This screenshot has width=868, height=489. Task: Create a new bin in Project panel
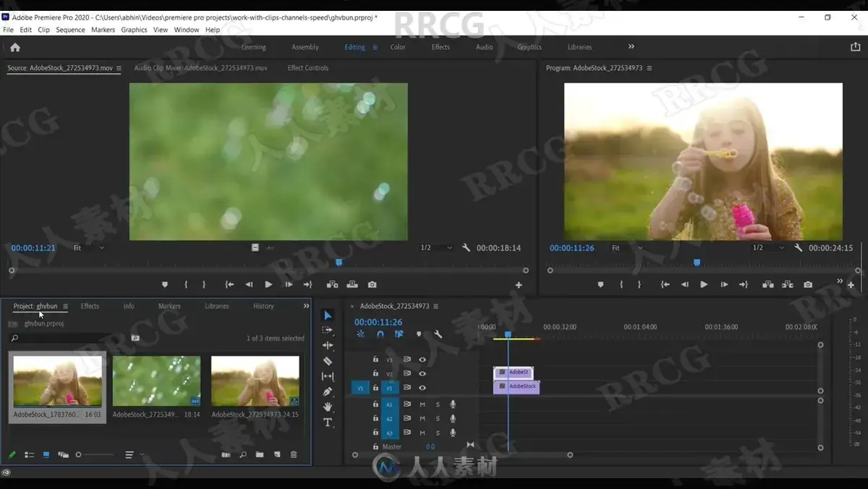point(260,455)
